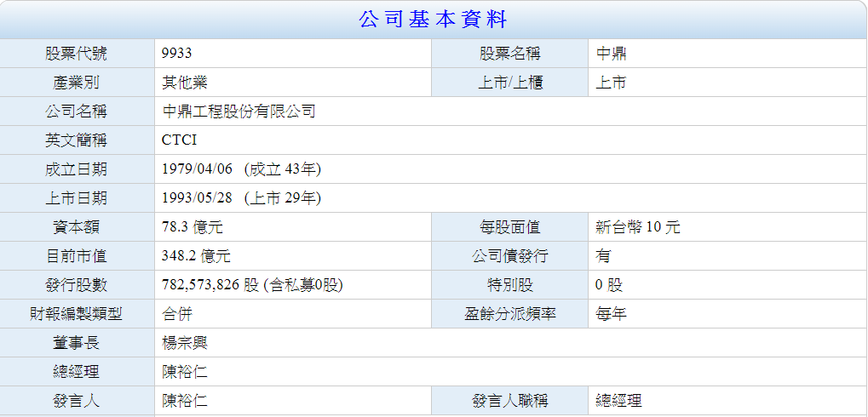Click the 公司債發行 label cell
Viewport: 868px width, 417px height.
509,256
